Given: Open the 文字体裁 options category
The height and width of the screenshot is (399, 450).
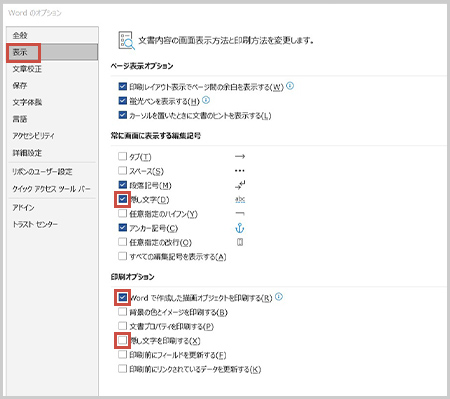Looking at the screenshot, I should pos(52,102).
